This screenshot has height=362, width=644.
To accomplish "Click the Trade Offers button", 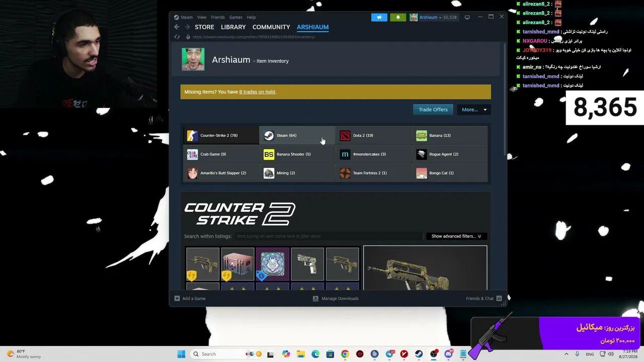I will coord(433,110).
